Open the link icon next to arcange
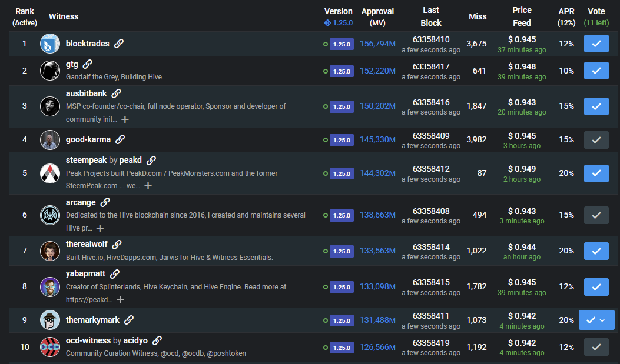 105,202
